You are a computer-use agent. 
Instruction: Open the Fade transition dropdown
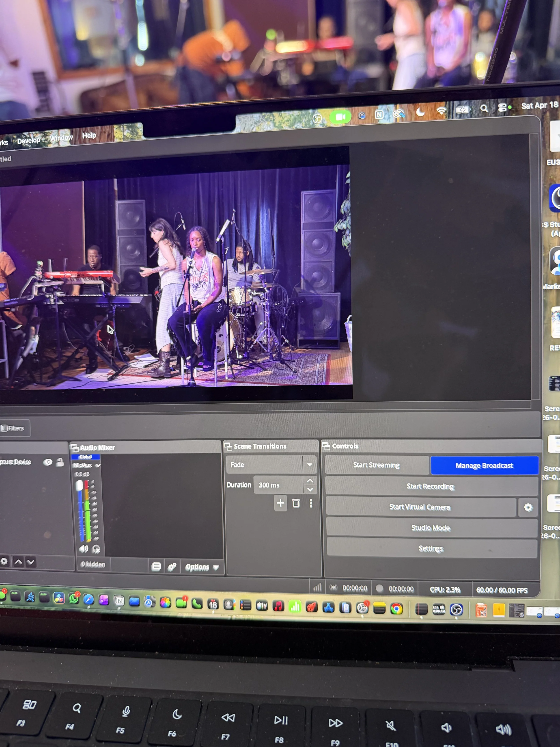pos(271,465)
